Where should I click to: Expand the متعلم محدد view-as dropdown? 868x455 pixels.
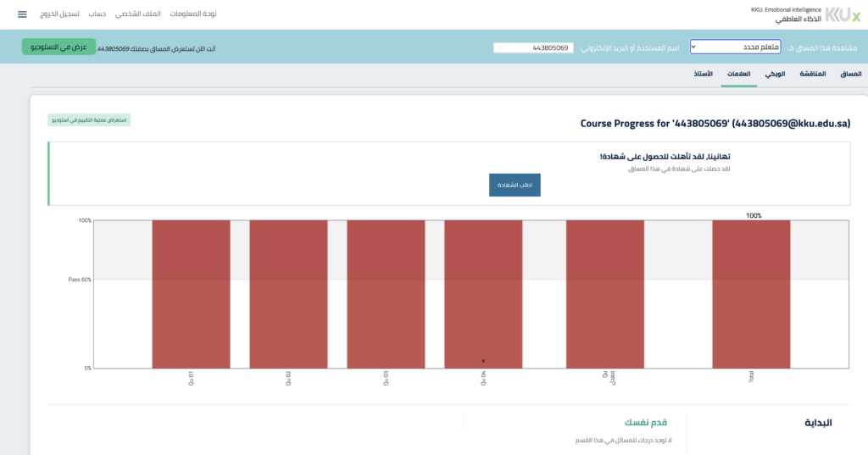point(735,47)
